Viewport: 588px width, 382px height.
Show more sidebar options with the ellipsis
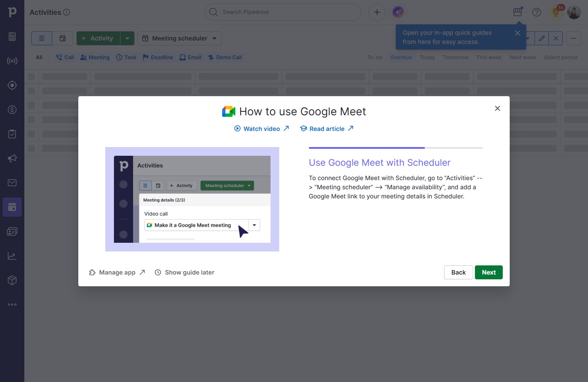[x=12, y=305]
